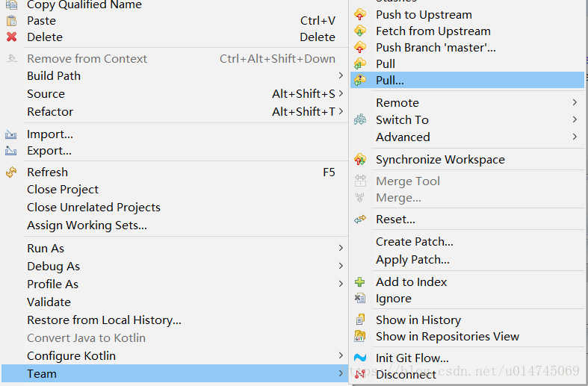Open the Team menu entry
The image size is (588, 386).
[175, 373]
